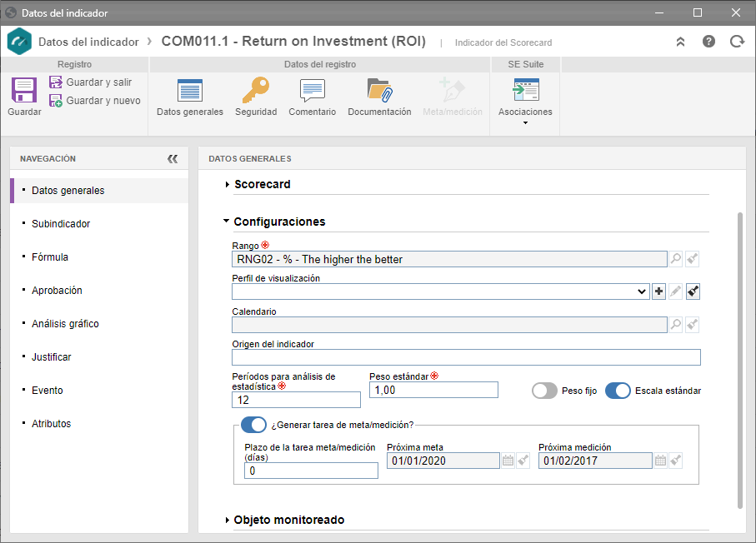Add a new Perfil de visualización
This screenshot has height=543, width=756.
[x=658, y=291]
